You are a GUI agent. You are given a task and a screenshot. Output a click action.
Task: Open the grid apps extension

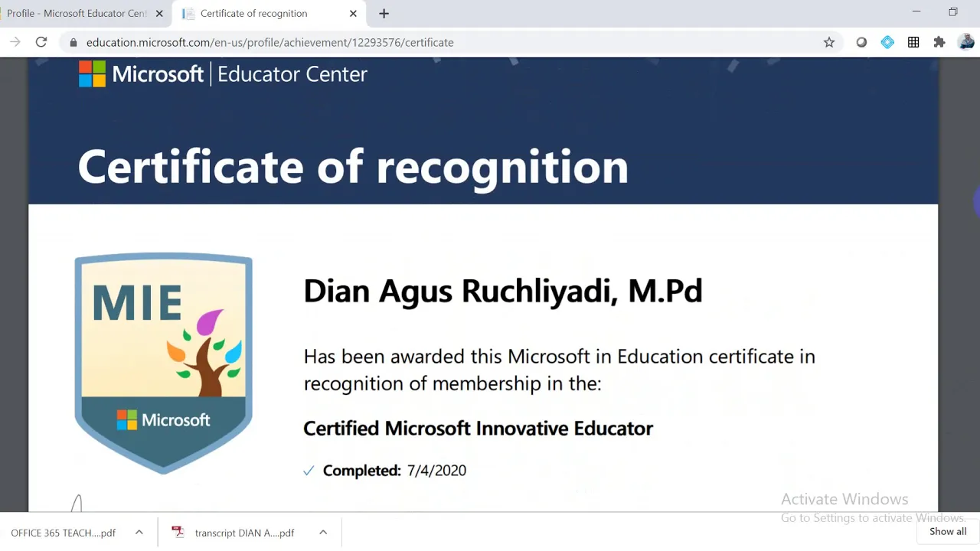(x=913, y=42)
